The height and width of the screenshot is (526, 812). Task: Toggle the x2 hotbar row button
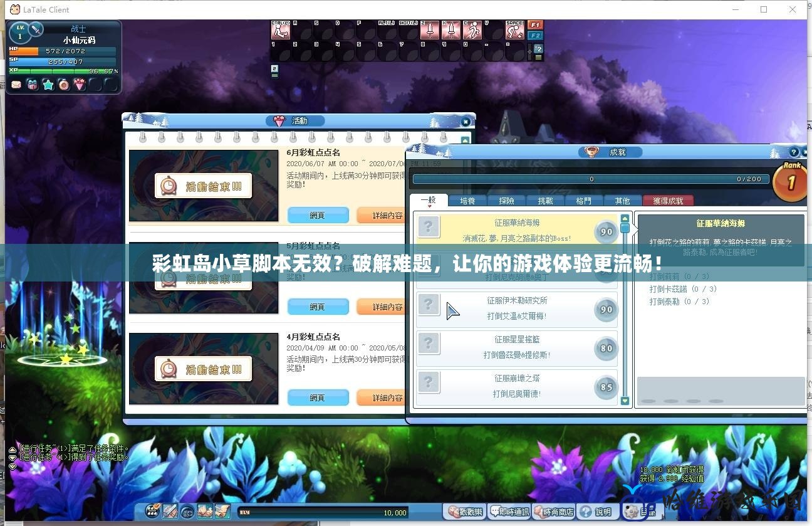tap(538, 49)
